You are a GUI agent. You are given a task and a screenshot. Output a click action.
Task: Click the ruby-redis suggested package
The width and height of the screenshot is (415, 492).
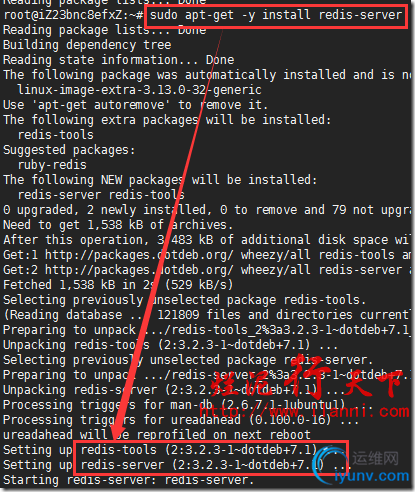tap(52, 165)
